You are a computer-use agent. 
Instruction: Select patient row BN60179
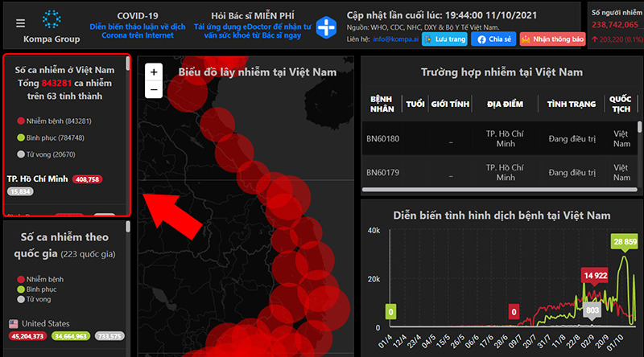pyautogui.click(x=500, y=172)
